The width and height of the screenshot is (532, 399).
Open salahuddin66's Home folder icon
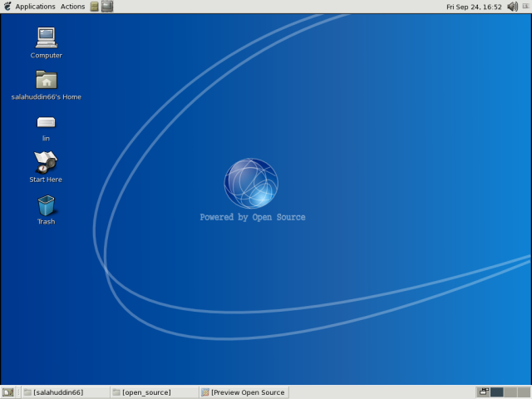[47, 80]
